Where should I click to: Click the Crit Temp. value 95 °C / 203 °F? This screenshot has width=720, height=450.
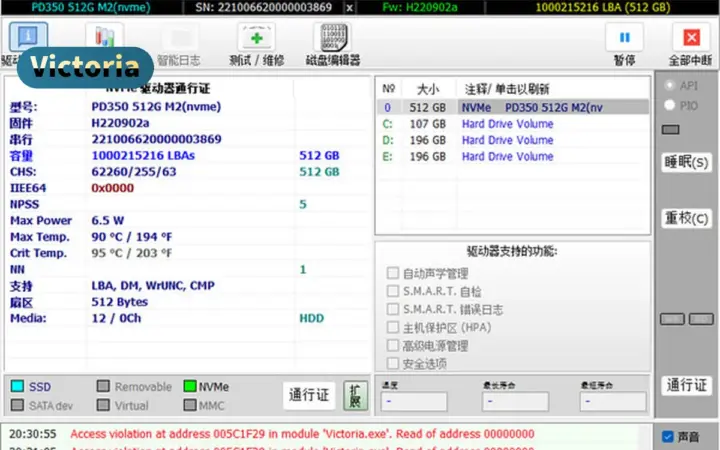(x=131, y=253)
